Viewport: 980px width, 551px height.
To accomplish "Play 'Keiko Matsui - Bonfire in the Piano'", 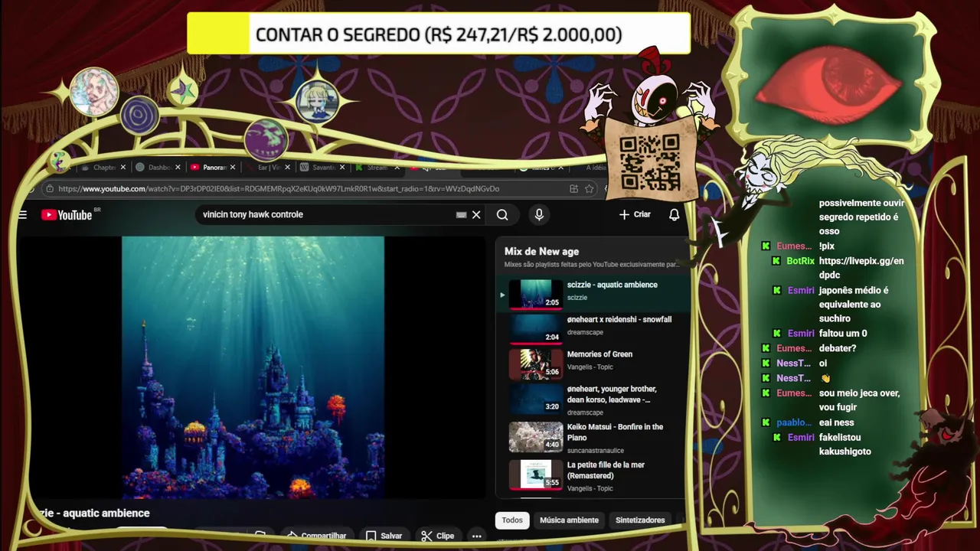I will [x=615, y=432].
